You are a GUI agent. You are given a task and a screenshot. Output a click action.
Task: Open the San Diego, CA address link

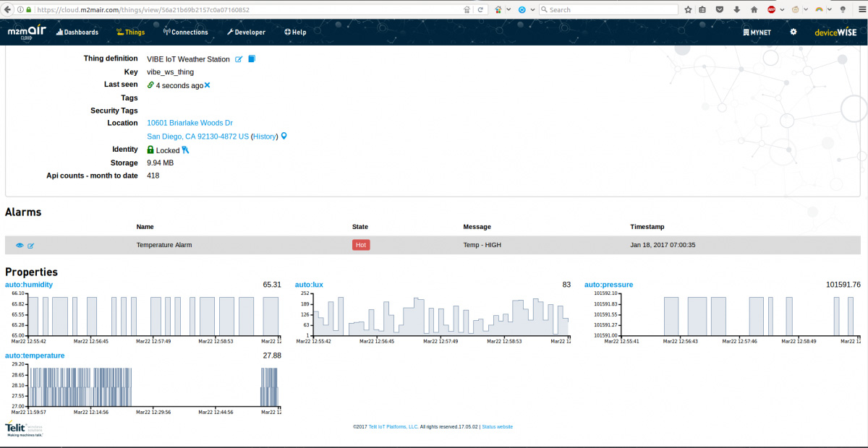[197, 136]
